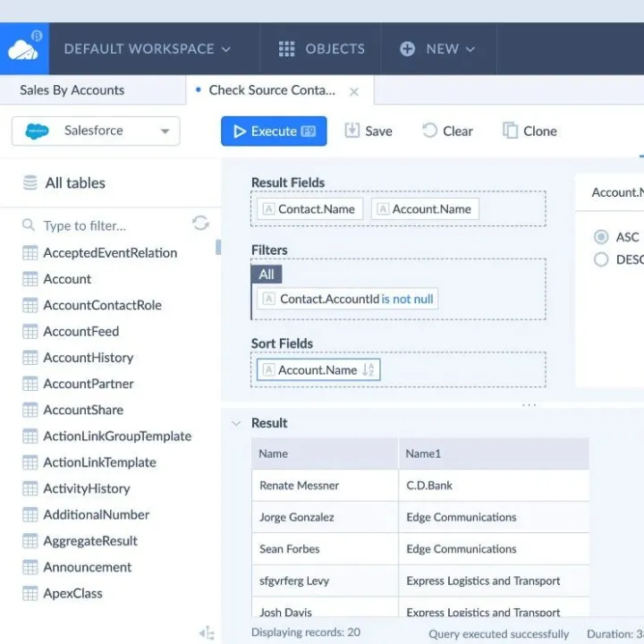This screenshot has height=644, width=644.
Task: Switch to the Check Source Conta... tab
Action: point(272,90)
